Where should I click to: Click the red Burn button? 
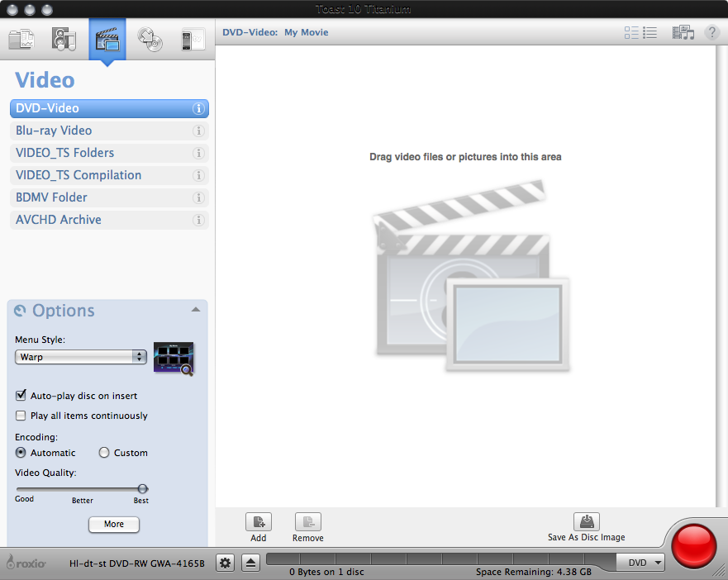coord(694,545)
